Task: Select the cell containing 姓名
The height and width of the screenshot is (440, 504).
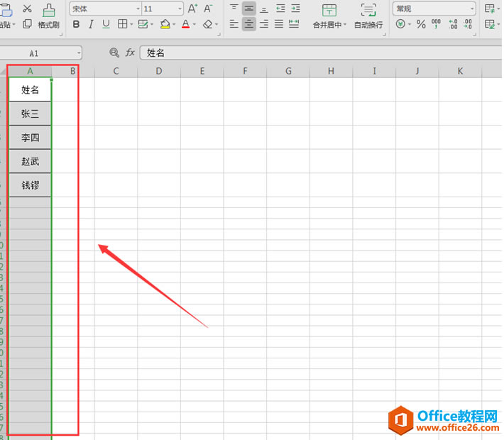Action: [x=30, y=89]
